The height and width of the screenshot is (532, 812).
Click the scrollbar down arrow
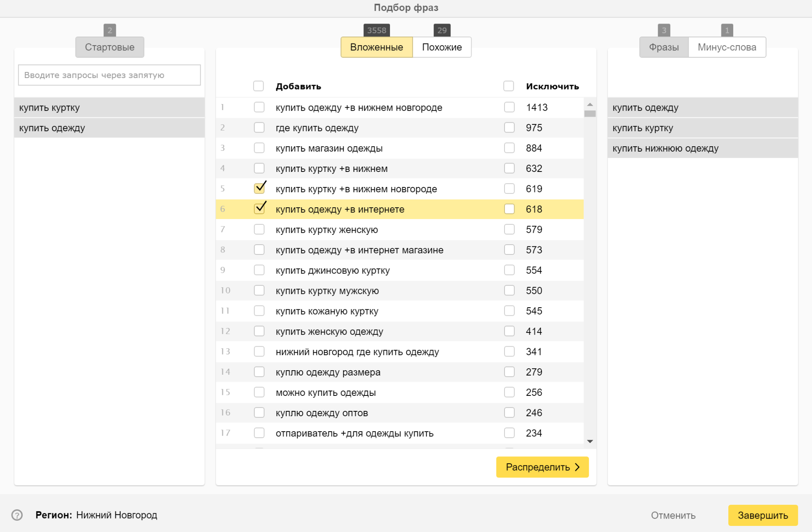coord(590,441)
